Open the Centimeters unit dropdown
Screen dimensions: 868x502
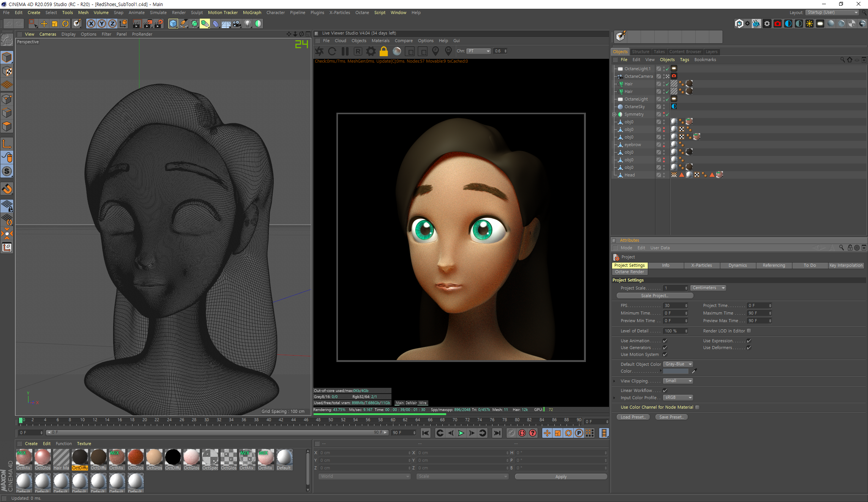(708, 288)
